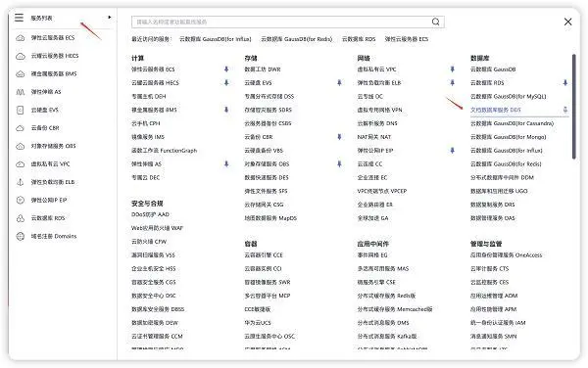Click the EVS disk icon in the sidebar
This screenshot has height=368, width=588.
[x=21, y=110]
